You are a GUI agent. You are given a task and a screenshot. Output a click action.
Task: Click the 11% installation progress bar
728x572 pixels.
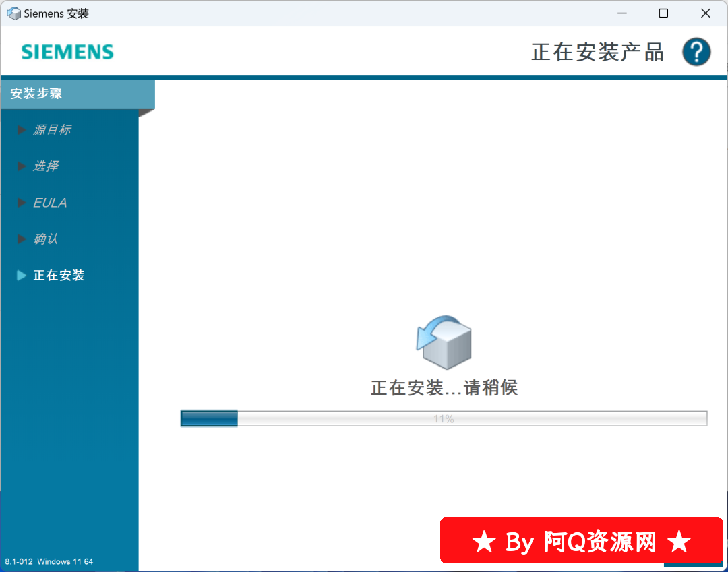pos(444,418)
